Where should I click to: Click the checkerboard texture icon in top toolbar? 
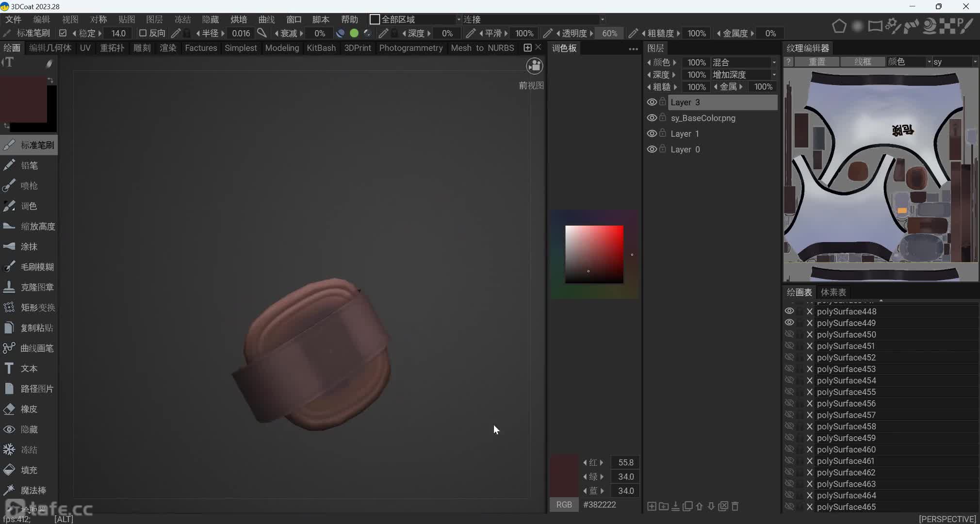pyautogui.click(x=947, y=26)
